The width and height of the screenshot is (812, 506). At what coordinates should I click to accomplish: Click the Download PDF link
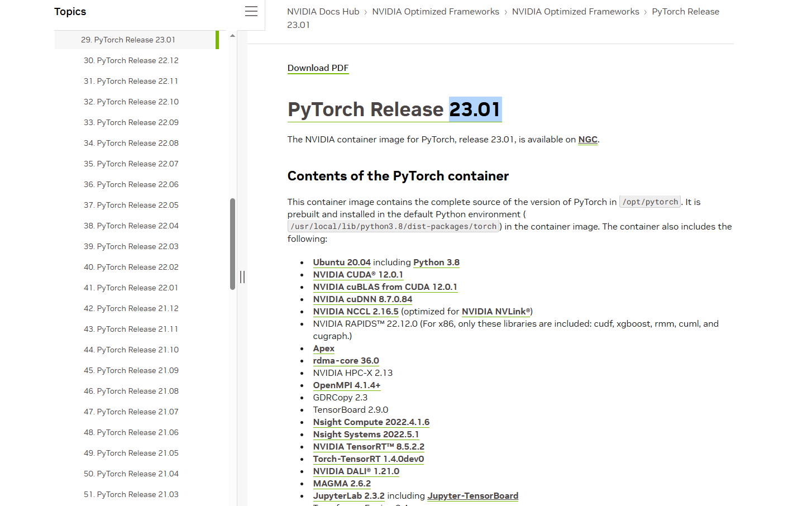[x=318, y=68]
